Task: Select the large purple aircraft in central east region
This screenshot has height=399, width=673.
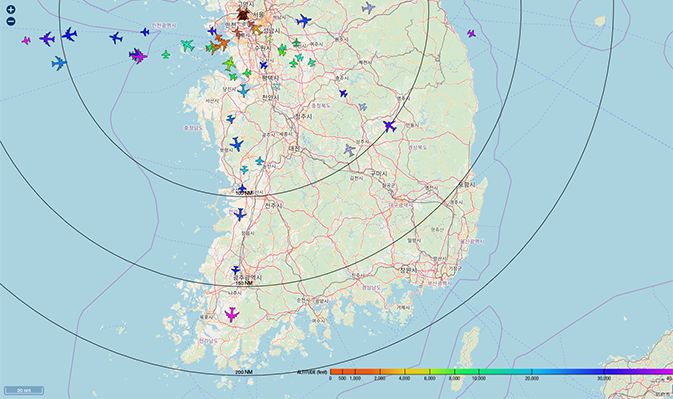Action: [389, 126]
